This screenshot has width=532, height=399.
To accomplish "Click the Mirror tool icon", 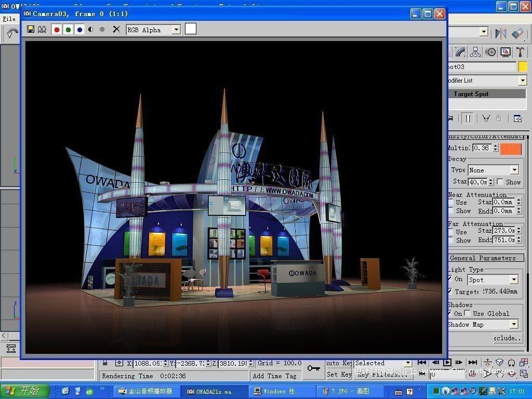I will coord(501,33).
